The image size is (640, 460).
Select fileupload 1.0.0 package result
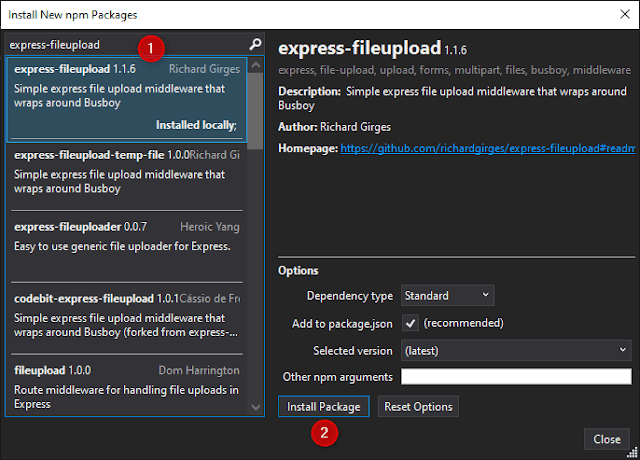tap(127, 386)
